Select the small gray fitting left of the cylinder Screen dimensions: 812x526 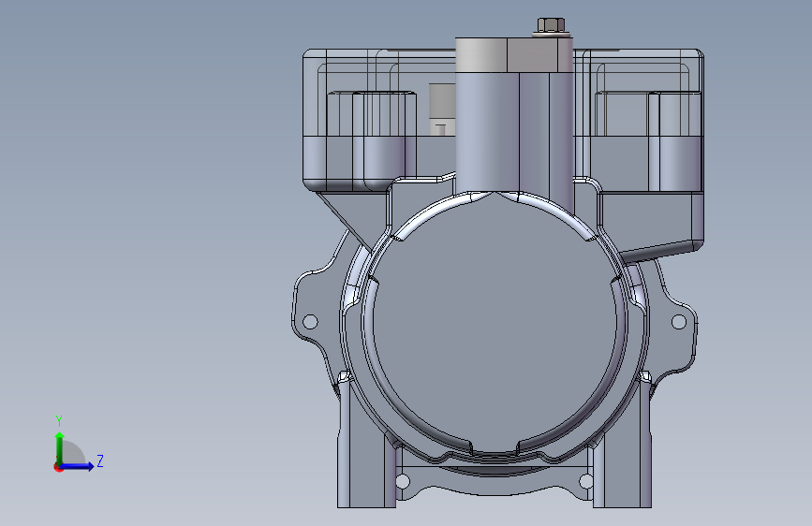pyautogui.click(x=442, y=110)
